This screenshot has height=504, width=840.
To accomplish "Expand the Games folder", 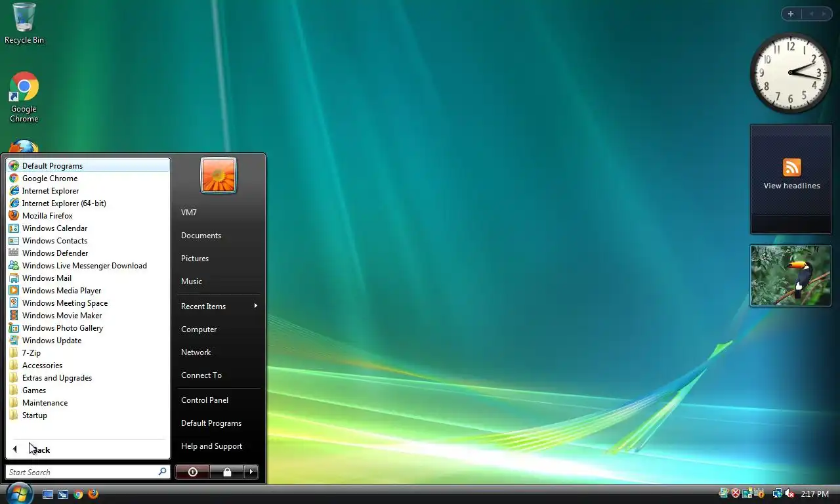I will click(x=88, y=390).
